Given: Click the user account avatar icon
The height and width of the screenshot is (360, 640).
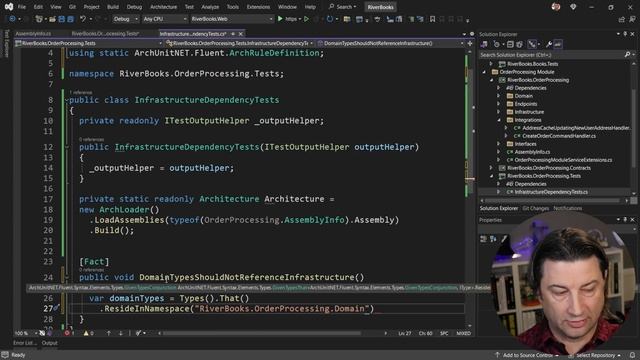Looking at the screenshot, I should [556, 7].
